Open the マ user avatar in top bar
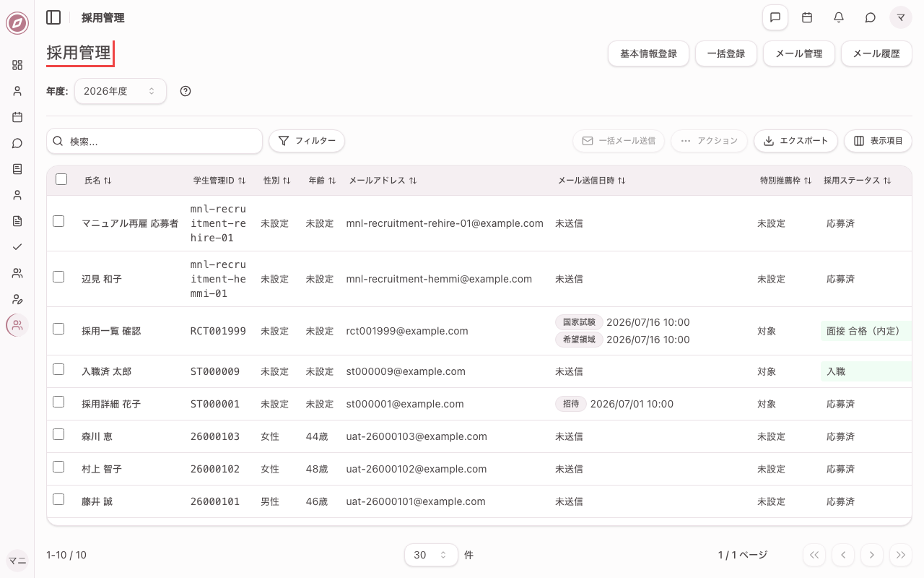 (x=901, y=17)
